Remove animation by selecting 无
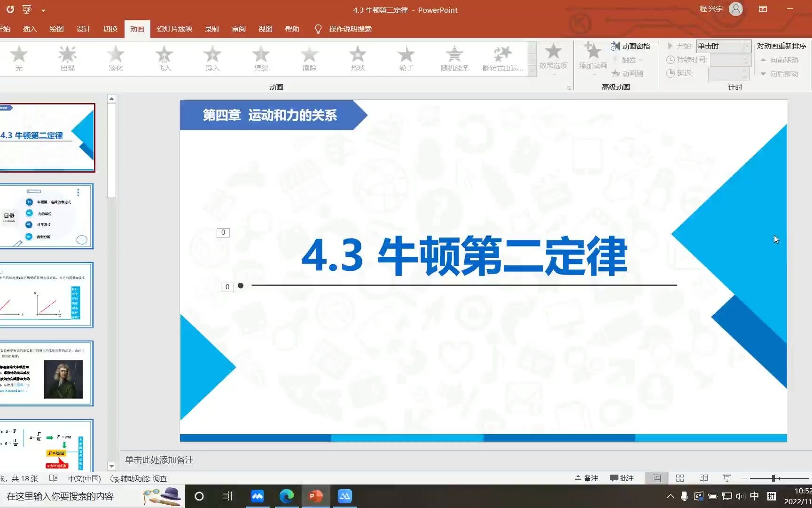812x508 pixels. tap(19, 57)
